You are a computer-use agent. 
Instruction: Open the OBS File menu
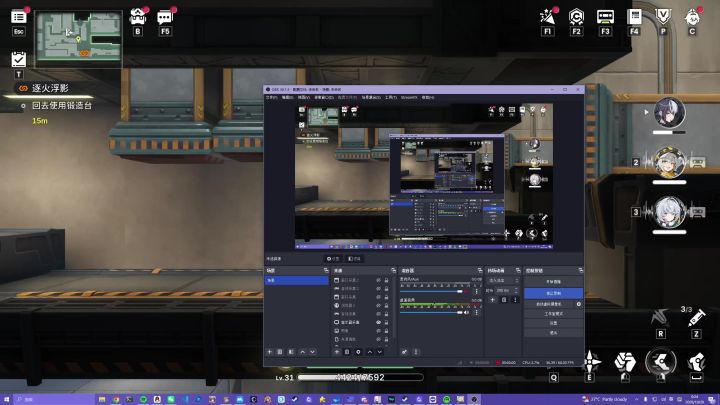271,97
